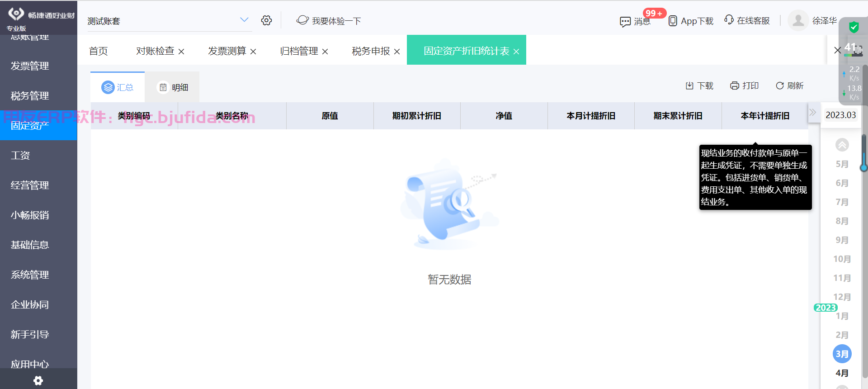The width and height of the screenshot is (868, 389).
Task: Open the 2023.03 period selector
Action: [x=841, y=115]
